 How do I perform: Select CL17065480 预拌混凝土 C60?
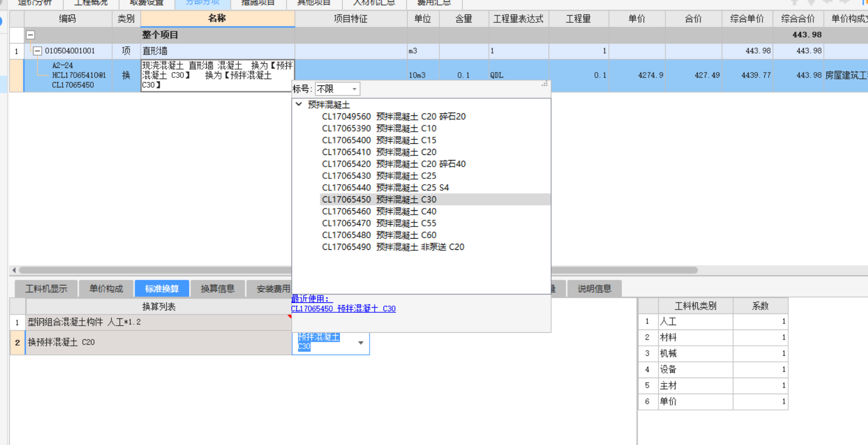tap(379, 235)
